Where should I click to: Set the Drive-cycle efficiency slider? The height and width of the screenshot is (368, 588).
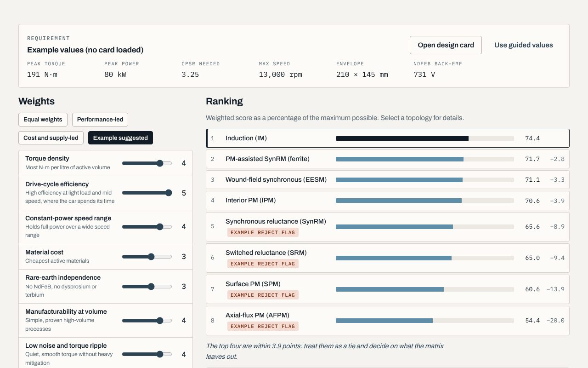(x=147, y=193)
